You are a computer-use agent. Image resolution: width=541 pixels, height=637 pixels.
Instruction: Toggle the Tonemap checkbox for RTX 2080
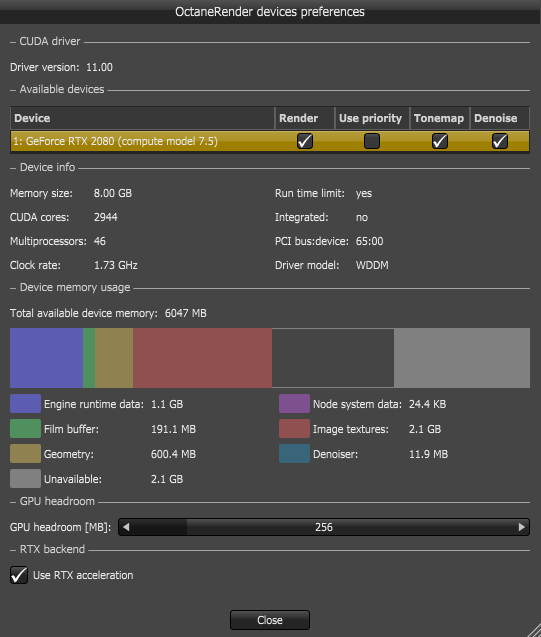click(x=439, y=141)
